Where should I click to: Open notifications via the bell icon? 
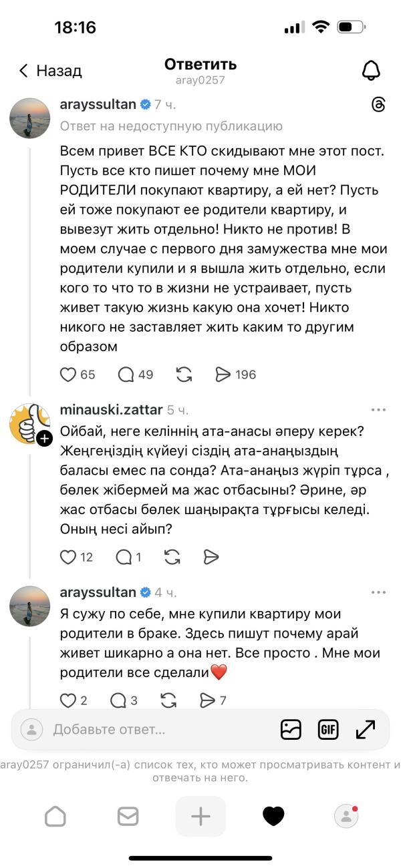(x=370, y=70)
